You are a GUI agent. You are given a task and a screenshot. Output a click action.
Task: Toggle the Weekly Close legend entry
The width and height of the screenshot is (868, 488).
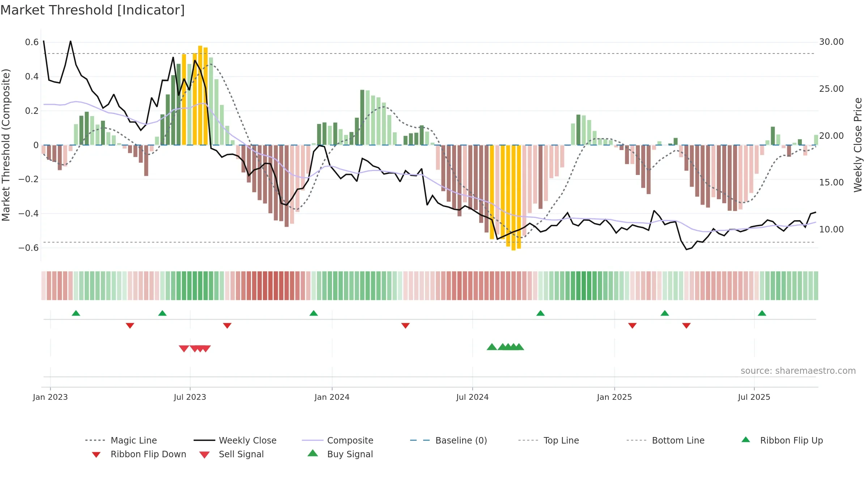click(235, 440)
